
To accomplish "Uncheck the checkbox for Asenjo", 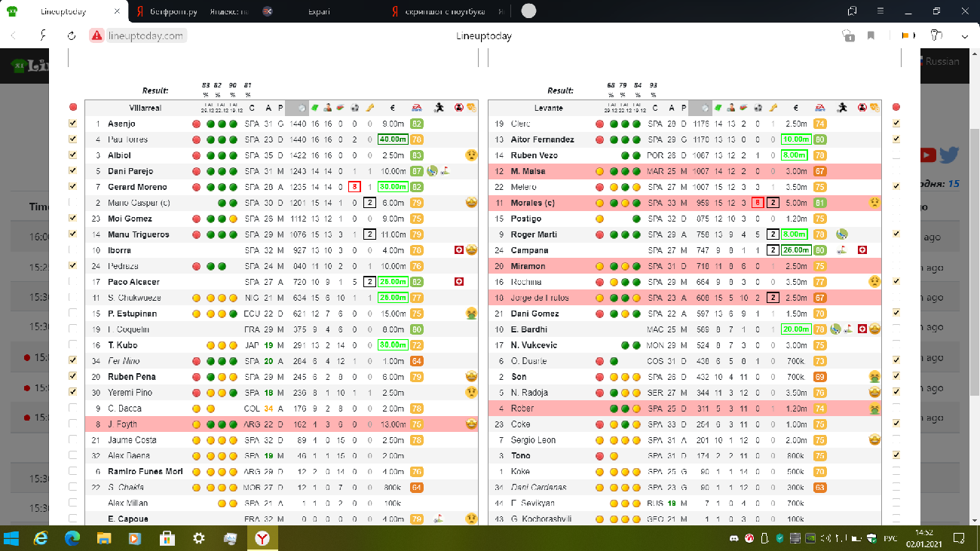I will [x=73, y=124].
